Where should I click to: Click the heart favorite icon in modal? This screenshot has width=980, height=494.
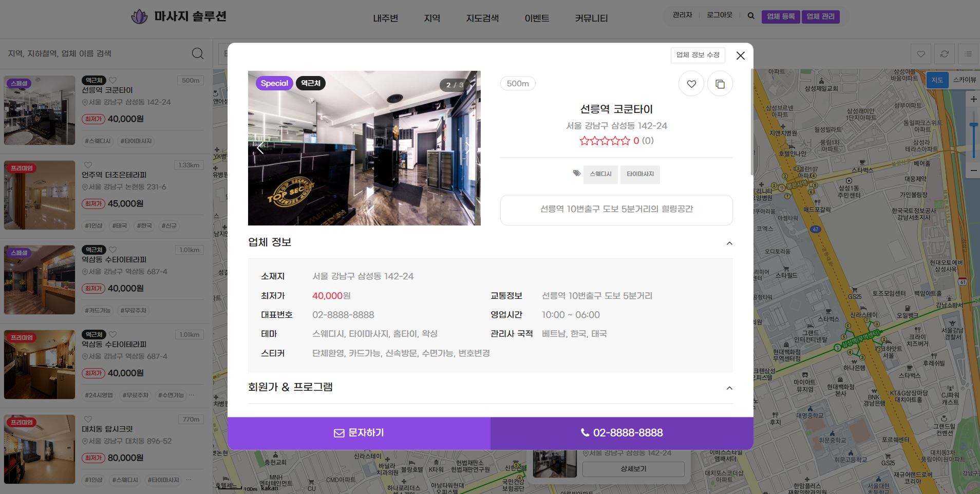[691, 84]
